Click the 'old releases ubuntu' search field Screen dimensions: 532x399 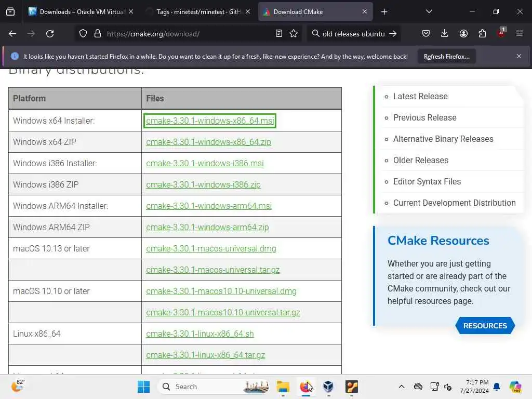point(353,34)
